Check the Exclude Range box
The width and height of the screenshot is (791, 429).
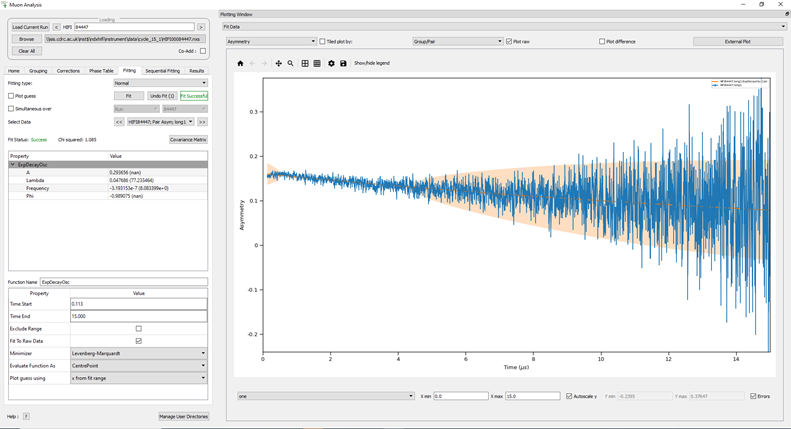pyautogui.click(x=138, y=328)
